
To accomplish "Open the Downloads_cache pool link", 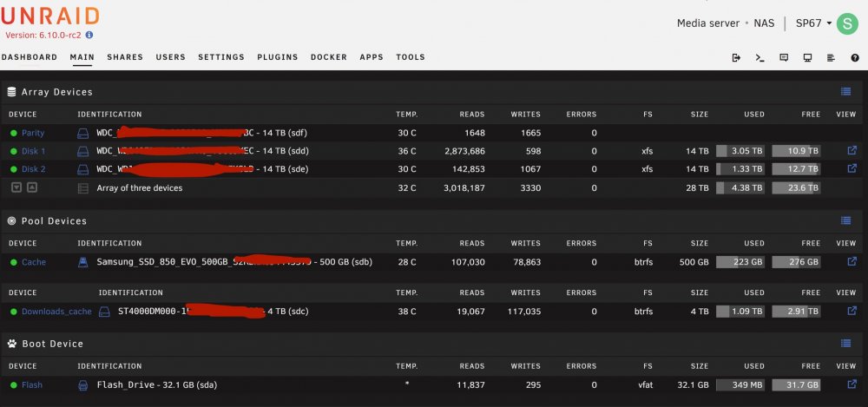I will (56, 312).
